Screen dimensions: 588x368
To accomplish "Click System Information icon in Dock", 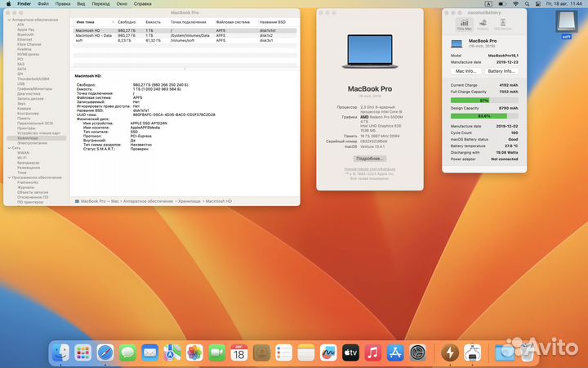I will coord(472,353).
